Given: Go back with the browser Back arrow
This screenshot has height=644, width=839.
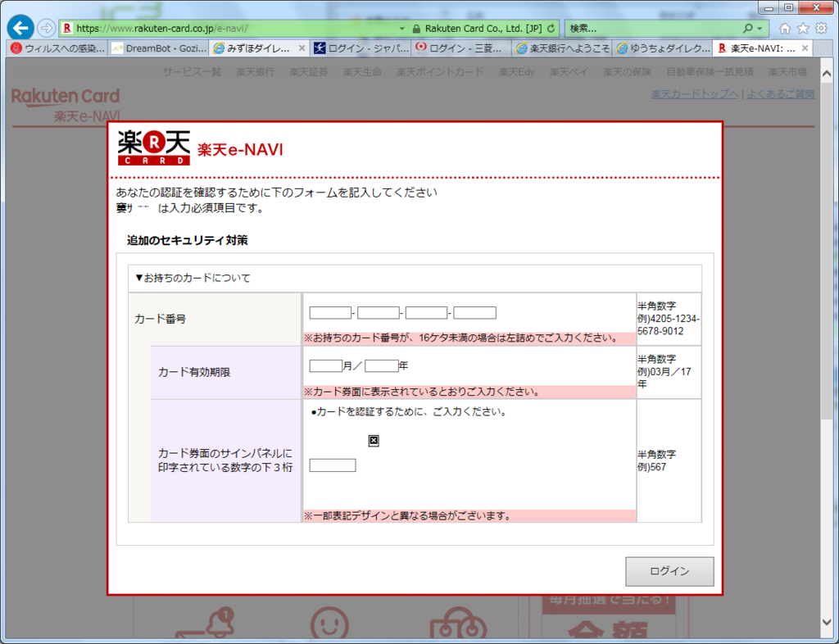Looking at the screenshot, I should coord(20,28).
